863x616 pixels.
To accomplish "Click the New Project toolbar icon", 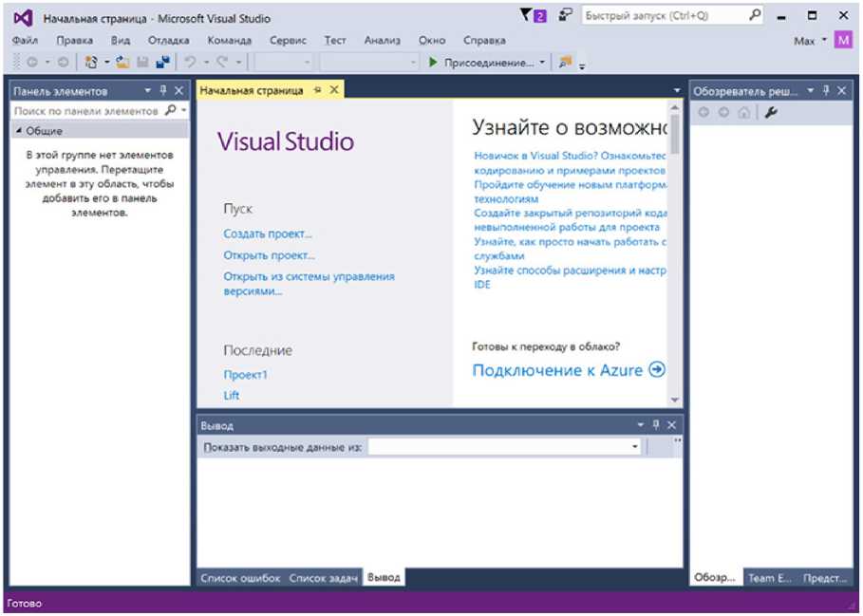I will [91, 63].
